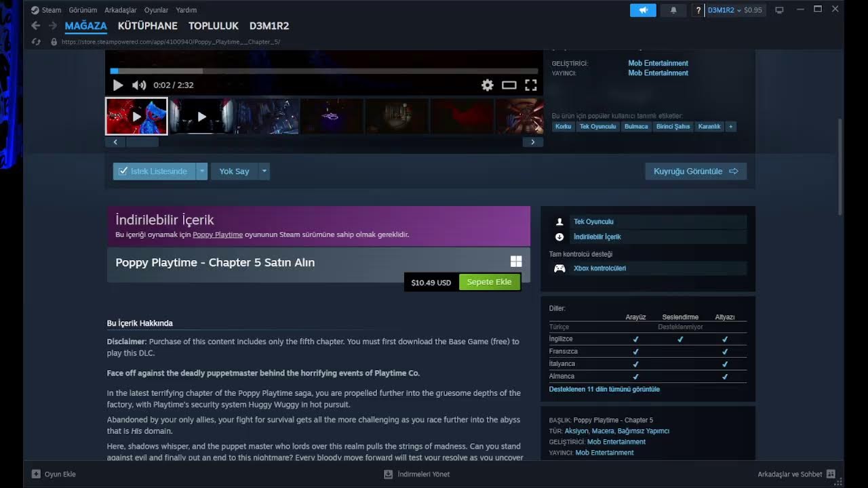This screenshot has width=868, height=488.
Task: Click the page's vertical scrollbar thumb
Action: tap(841, 167)
